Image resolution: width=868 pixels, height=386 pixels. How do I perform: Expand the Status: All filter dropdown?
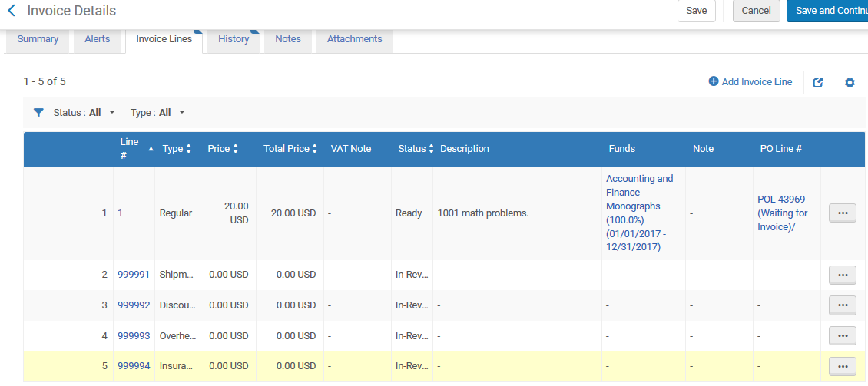click(84, 112)
